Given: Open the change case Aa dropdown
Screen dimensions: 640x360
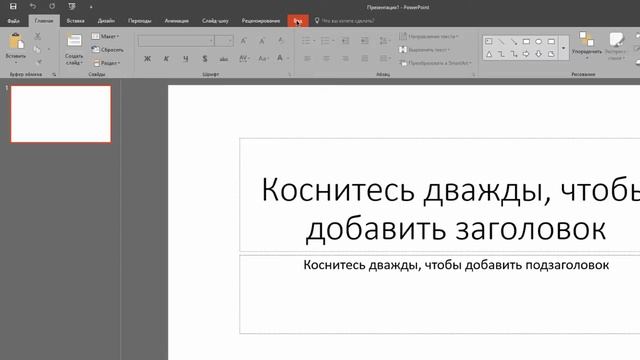Looking at the screenshot, I should [263, 59].
